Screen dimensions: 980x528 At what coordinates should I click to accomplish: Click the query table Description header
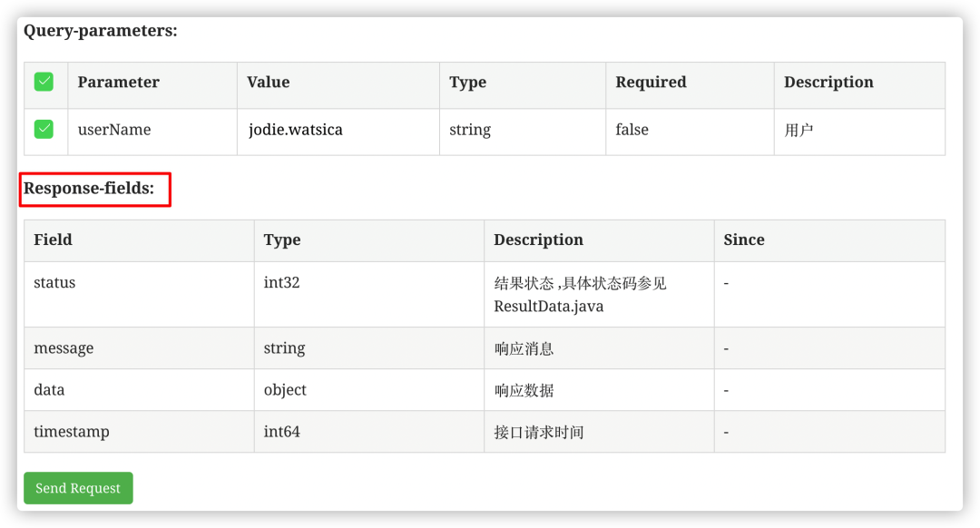coord(828,82)
